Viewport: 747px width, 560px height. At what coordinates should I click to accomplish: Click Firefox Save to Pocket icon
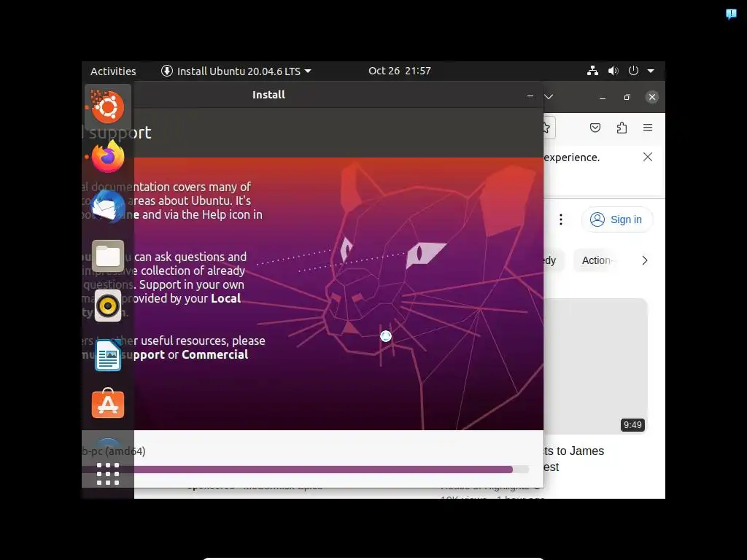pos(595,128)
